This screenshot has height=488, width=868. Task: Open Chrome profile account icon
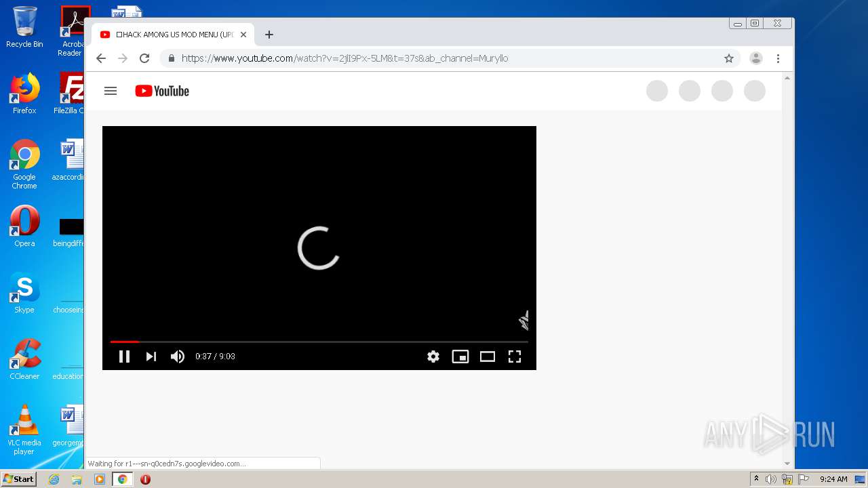pos(756,58)
